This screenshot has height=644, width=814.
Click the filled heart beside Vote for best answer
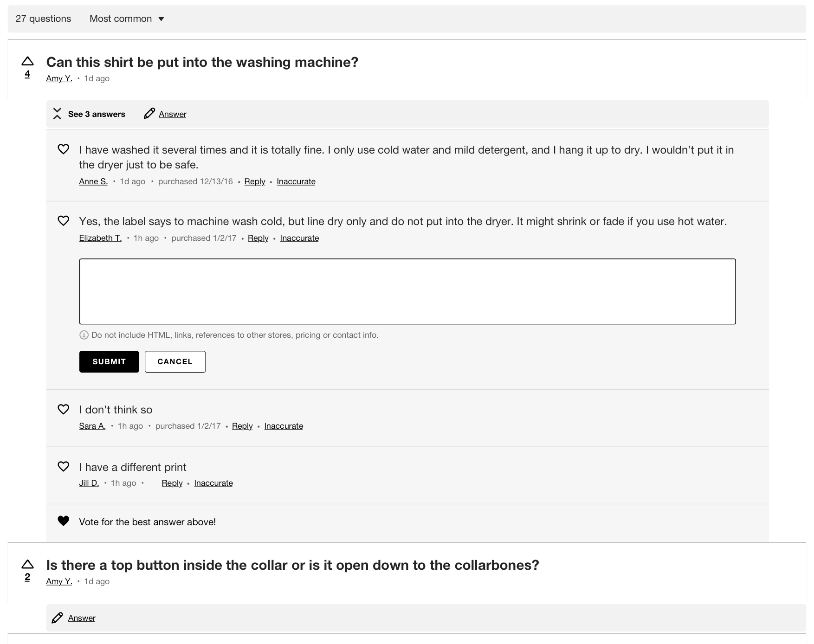(63, 521)
